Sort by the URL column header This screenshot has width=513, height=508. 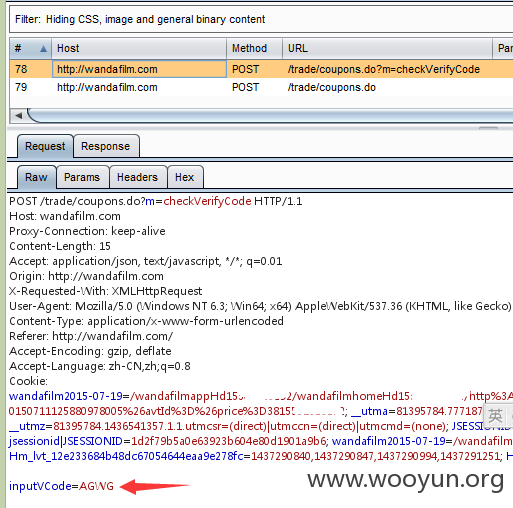click(387, 48)
